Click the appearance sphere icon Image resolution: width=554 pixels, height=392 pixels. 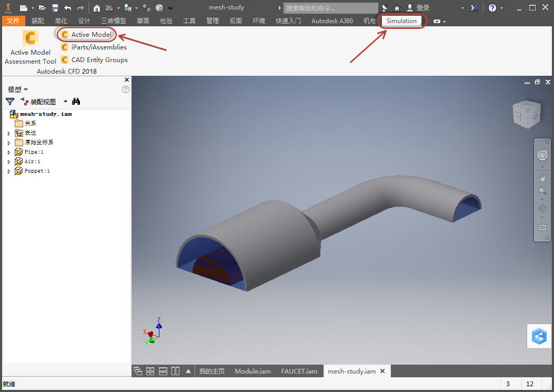(x=159, y=8)
